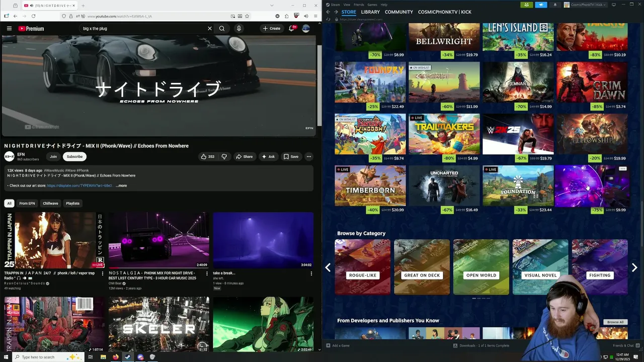Bookmark this page with the star icon
The height and width of the screenshot is (362, 644).
tap(247, 16)
